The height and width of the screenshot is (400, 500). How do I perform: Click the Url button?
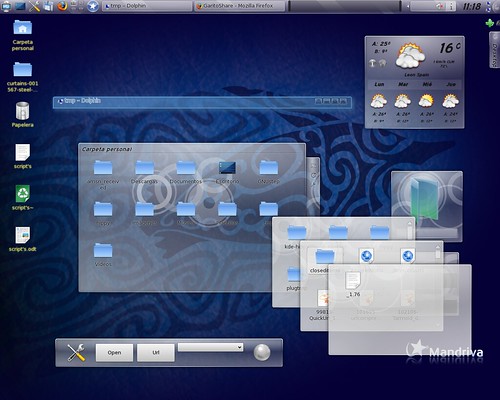coord(156,353)
